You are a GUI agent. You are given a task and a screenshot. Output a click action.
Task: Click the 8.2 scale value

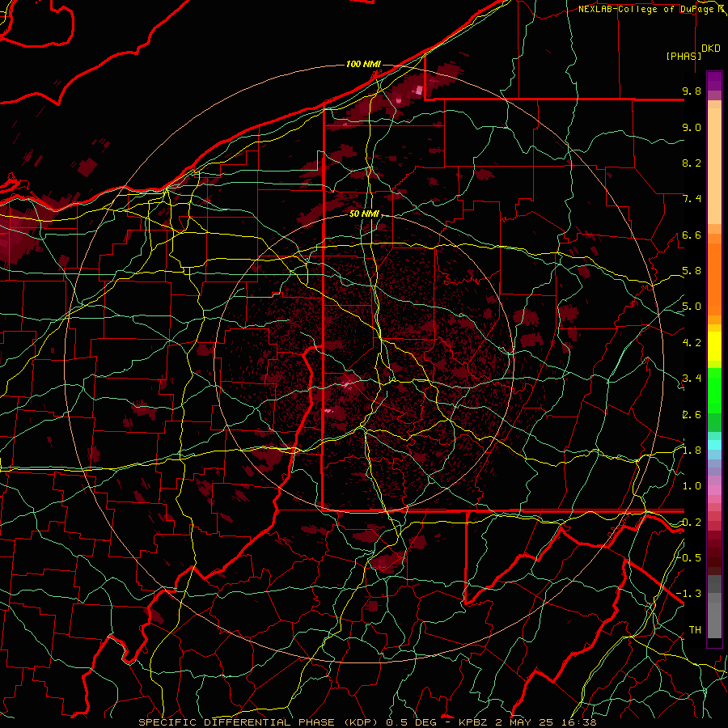(x=692, y=163)
